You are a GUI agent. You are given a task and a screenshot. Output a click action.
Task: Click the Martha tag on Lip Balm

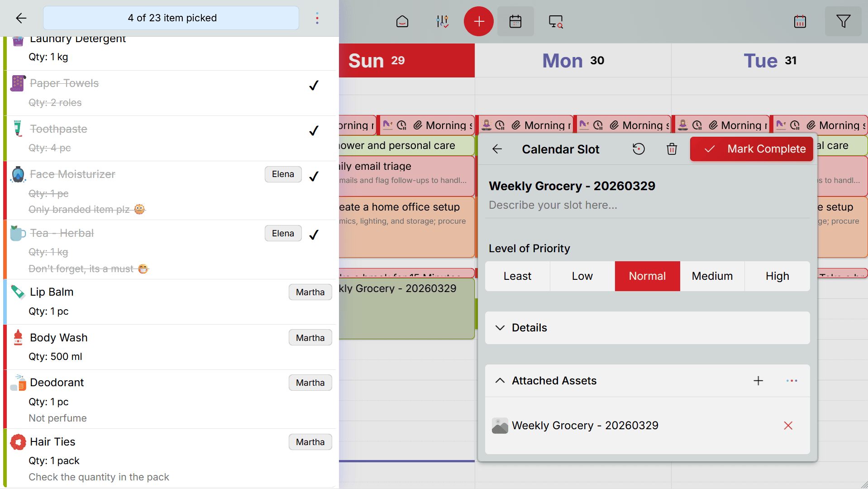coord(310,292)
